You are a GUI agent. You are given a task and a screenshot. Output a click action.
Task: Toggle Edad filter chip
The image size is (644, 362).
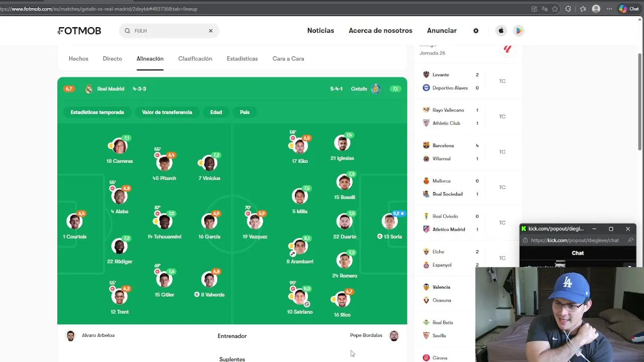pyautogui.click(x=216, y=112)
